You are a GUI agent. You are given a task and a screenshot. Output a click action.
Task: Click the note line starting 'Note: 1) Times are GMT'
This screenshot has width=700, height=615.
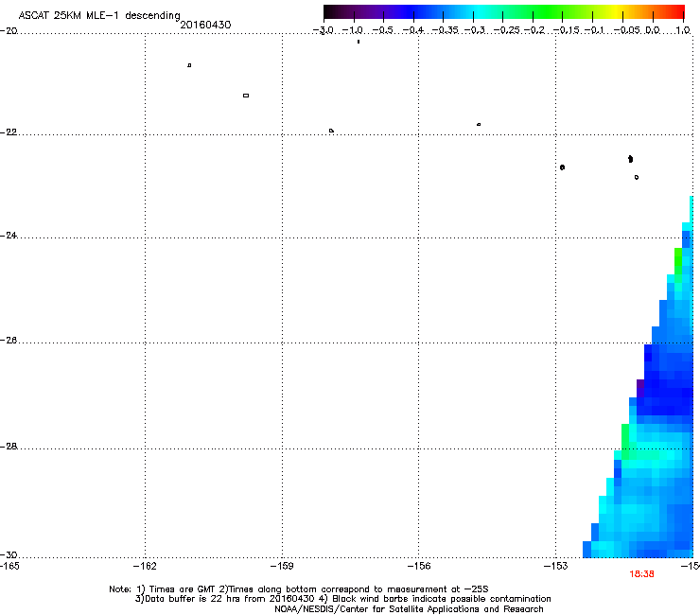coord(299,589)
